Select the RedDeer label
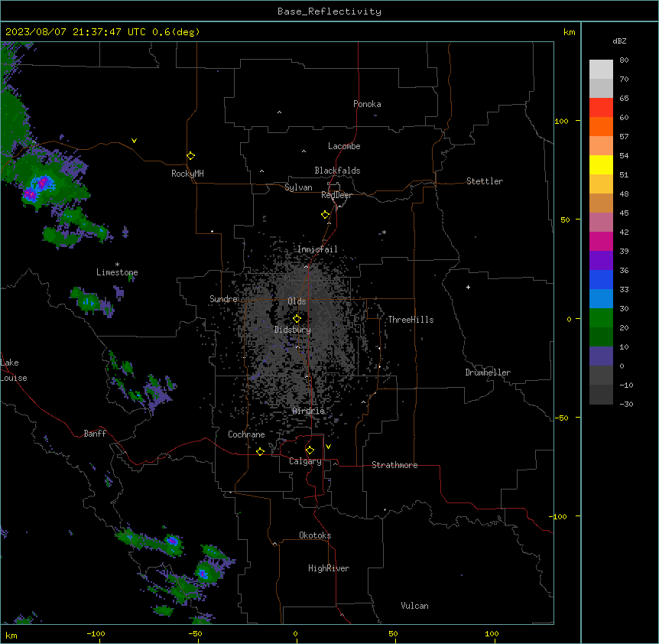This screenshot has width=659, height=644. 336,195
